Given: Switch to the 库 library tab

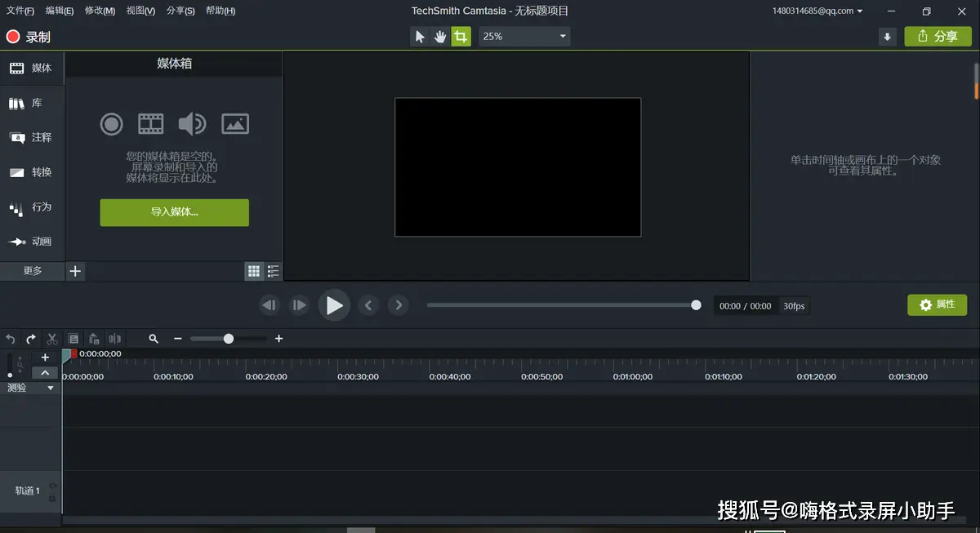Looking at the screenshot, I should pyautogui.click(x=32, y=104).
